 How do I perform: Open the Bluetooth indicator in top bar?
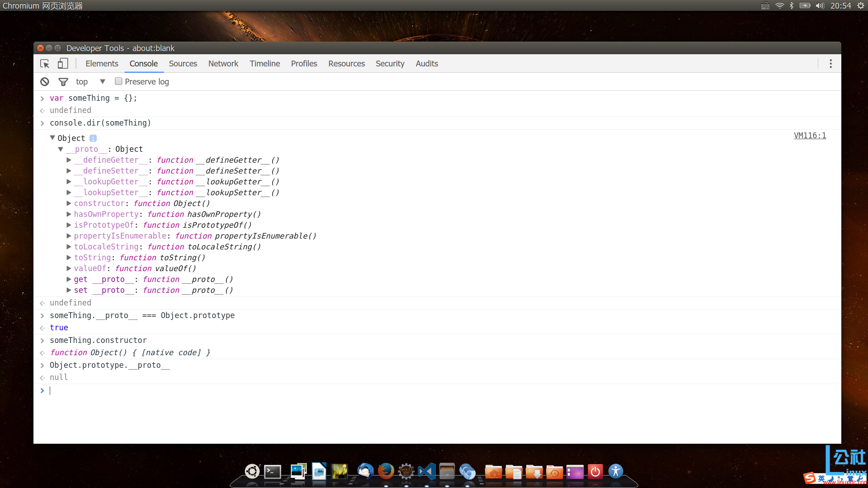coord(792,5)
